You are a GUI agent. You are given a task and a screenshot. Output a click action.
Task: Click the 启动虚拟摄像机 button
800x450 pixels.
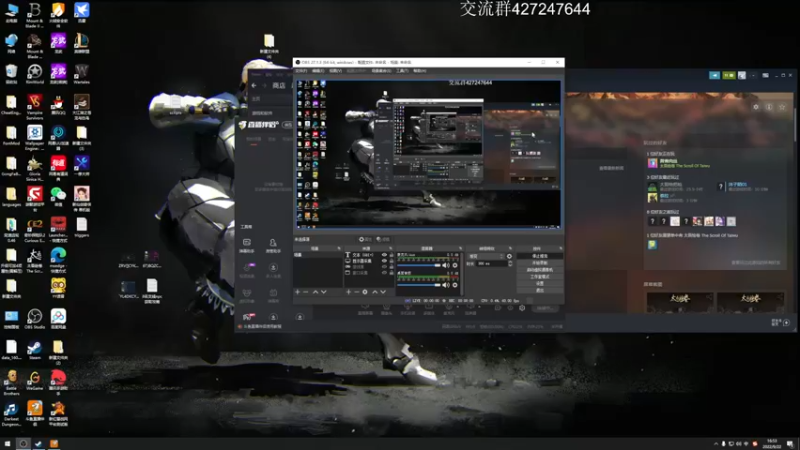tap(540, 270)
